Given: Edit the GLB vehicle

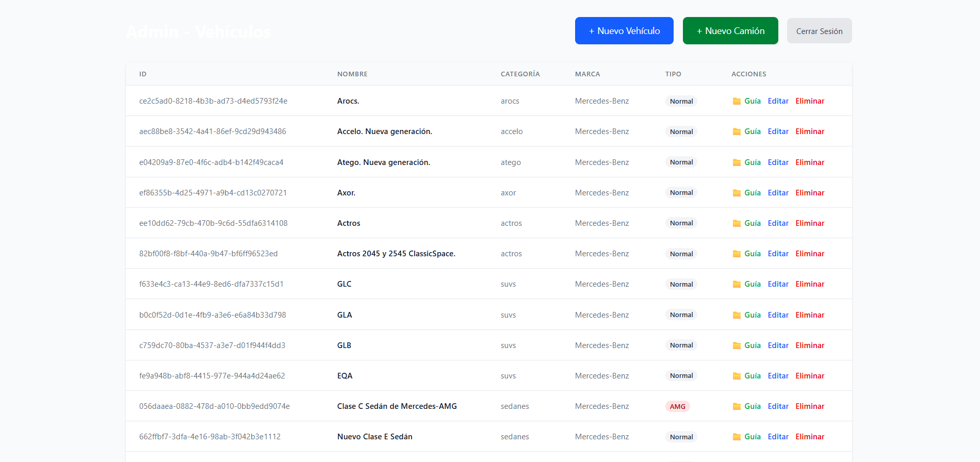Looking at the screenshot, I should [x=778, y=345].
